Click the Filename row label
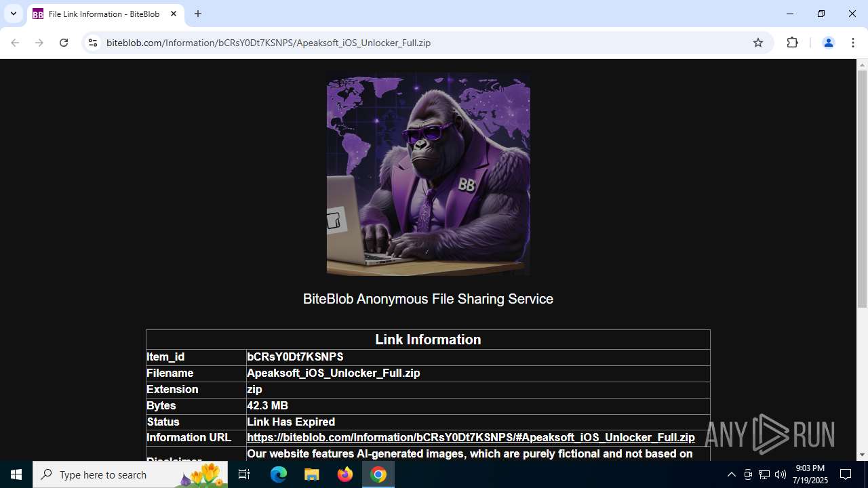868x488 pixels. [170, 373]
